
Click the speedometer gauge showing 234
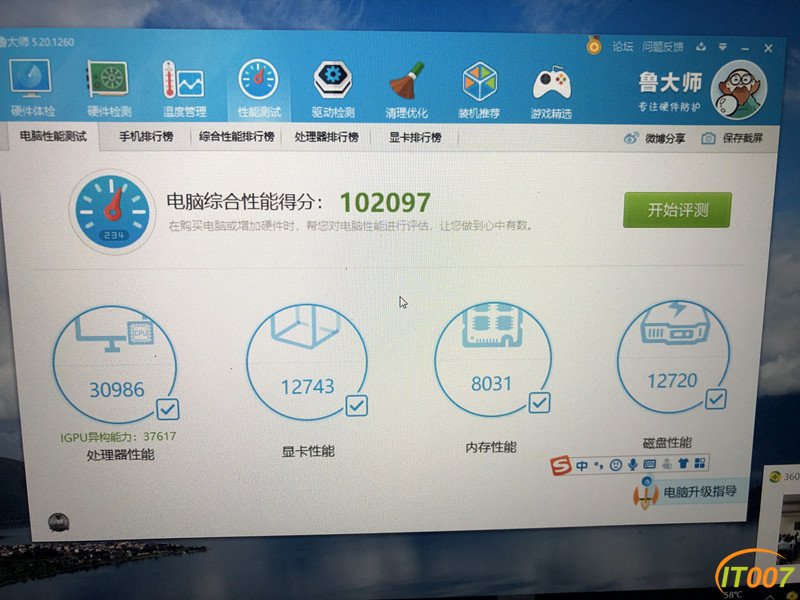pos(112,212)
